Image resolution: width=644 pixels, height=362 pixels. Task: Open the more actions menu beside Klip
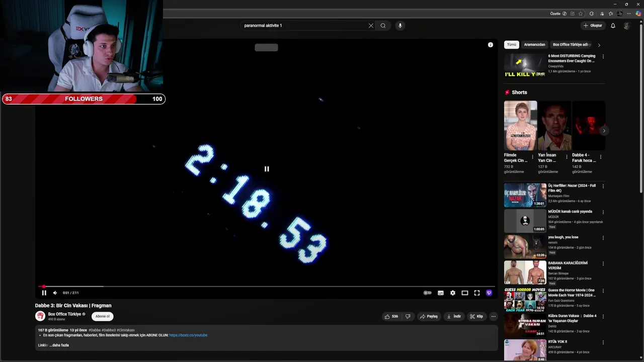tap(494, 316)
